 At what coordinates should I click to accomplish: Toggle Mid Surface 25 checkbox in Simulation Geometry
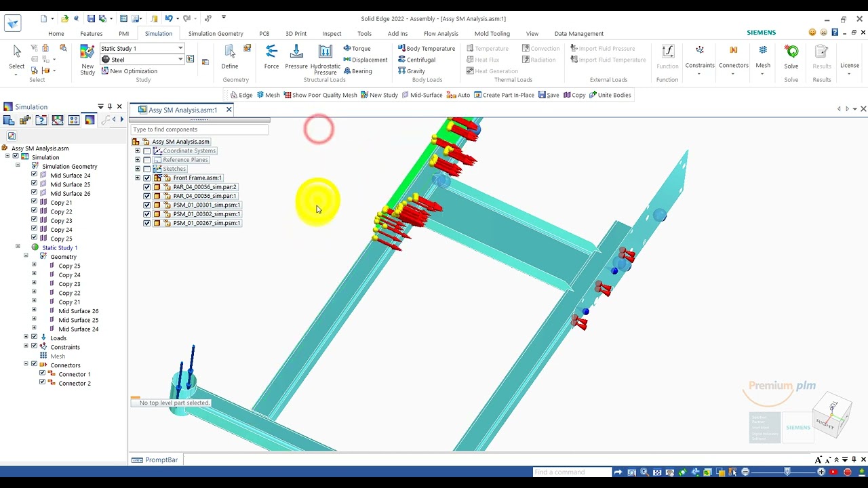(x=35, y=184)
